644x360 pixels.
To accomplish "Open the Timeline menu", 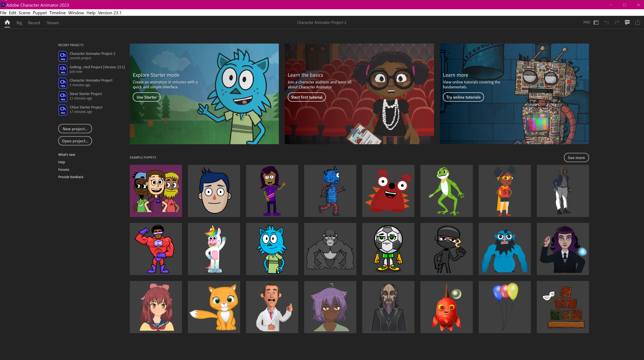I will point(57,13).
